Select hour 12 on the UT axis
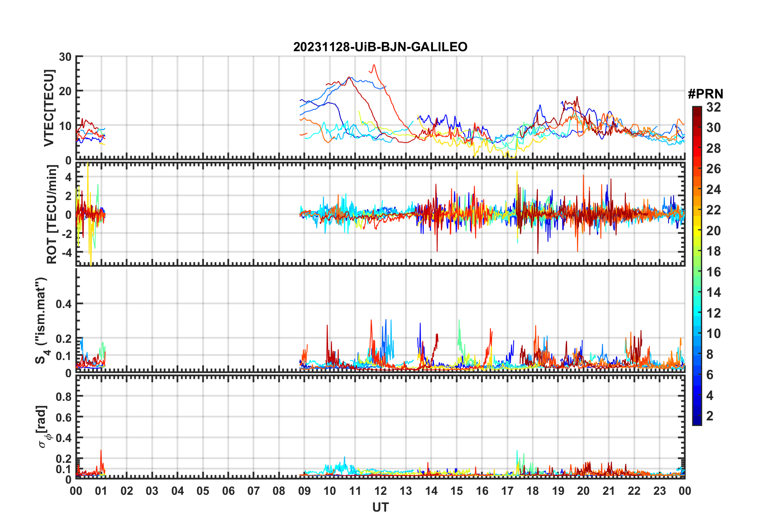The image size is (761, 532). coord(380,491)
